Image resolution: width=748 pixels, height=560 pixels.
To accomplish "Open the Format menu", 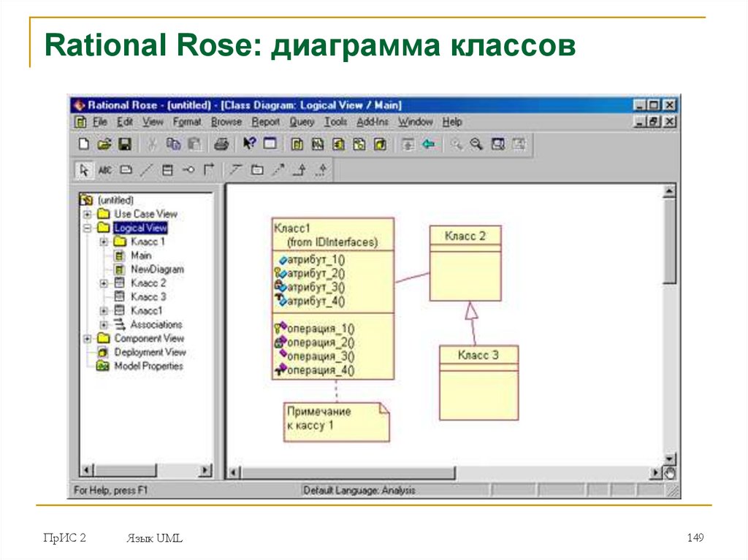I will click(x=187, y=122).
